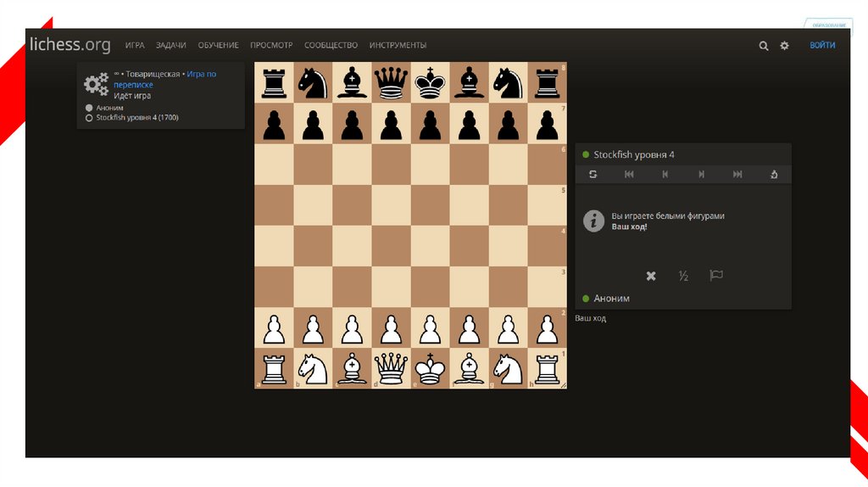This screenshot has height=487, width=868.
Task: Click 'Аноним' label below game controls
Action: [612, 298]
